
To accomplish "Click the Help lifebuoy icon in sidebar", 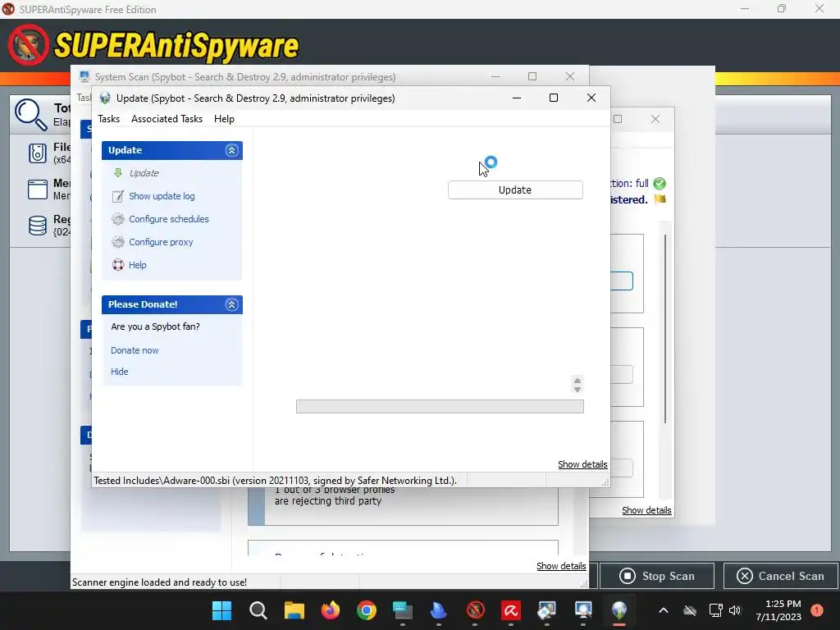I will [118, 265].
